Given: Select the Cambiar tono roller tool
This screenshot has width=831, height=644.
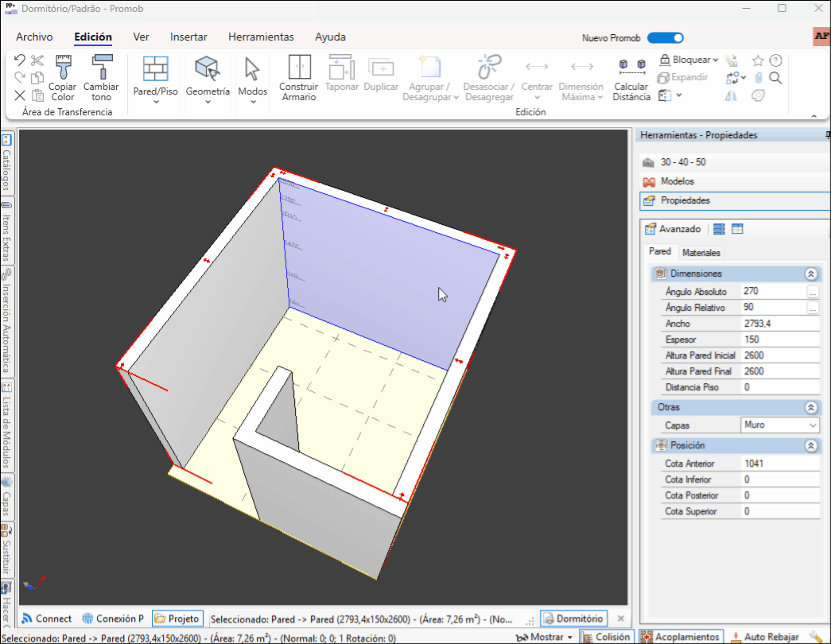Looking at the screenshot, I should coord(101,70).
